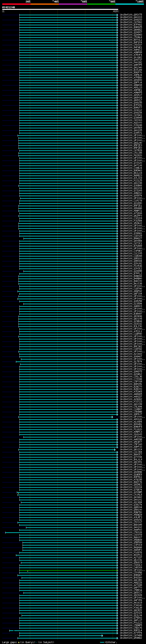Select the UniRef100_B6AIE7 label

[131, 454]
